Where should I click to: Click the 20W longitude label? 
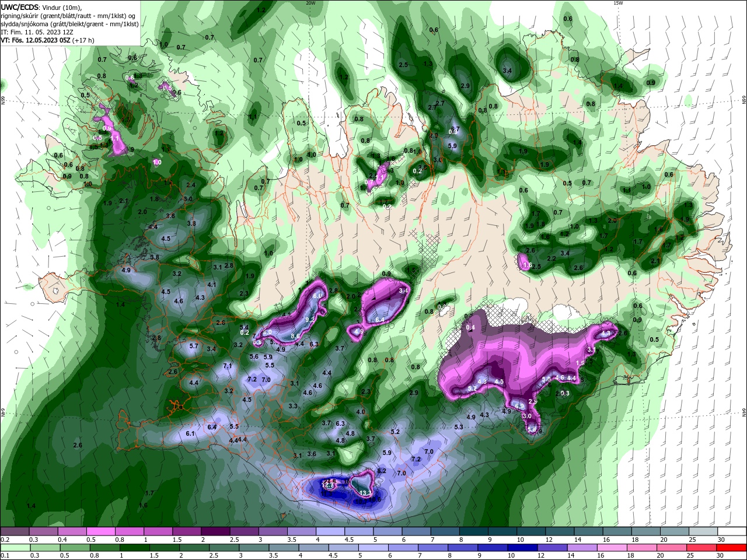coord(310,3)
